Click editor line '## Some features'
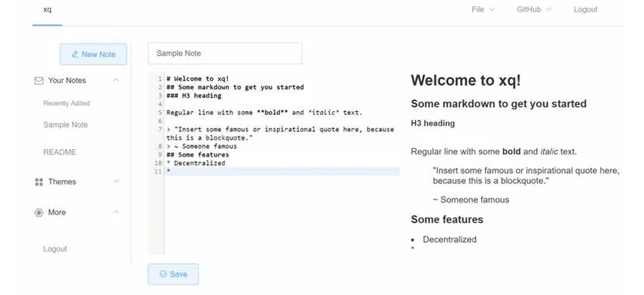The width and height of the screenshot is (644, 295). [198, 154]
